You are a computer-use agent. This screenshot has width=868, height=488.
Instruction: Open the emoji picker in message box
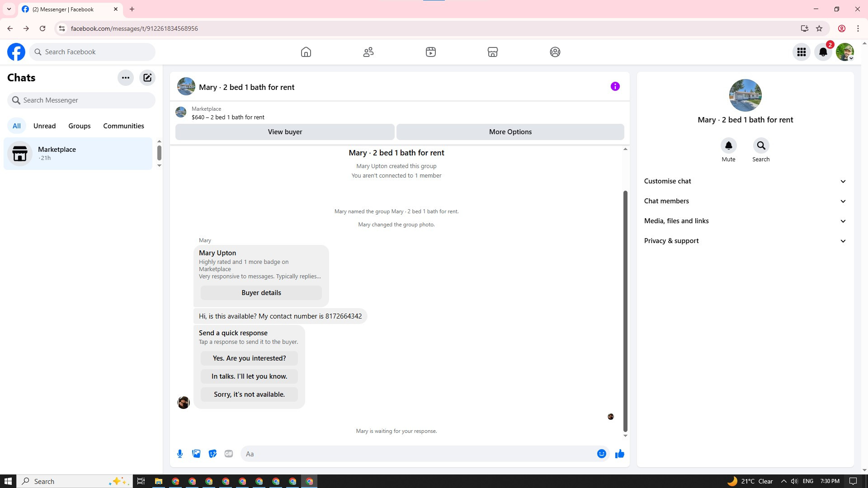point(601,454)
